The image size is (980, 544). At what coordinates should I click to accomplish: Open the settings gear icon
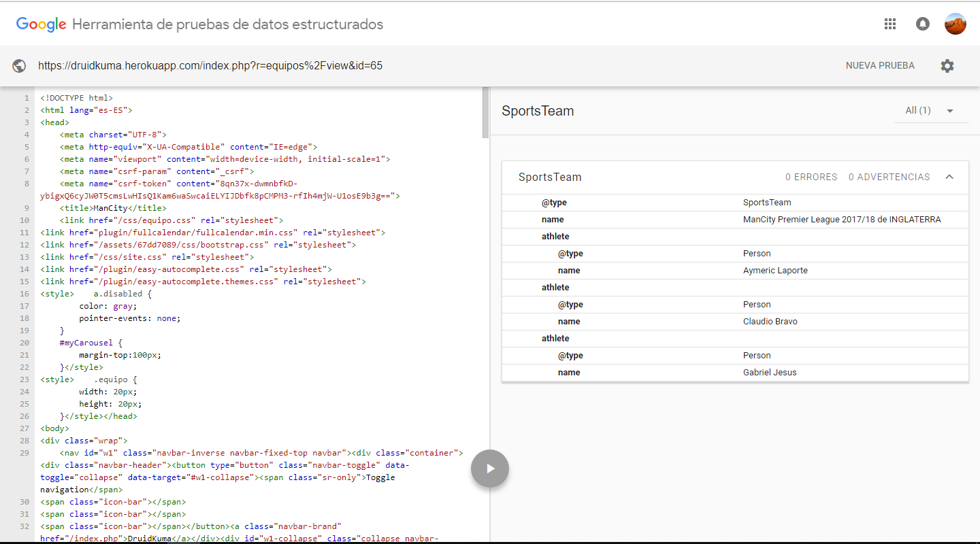click(947, 66)
